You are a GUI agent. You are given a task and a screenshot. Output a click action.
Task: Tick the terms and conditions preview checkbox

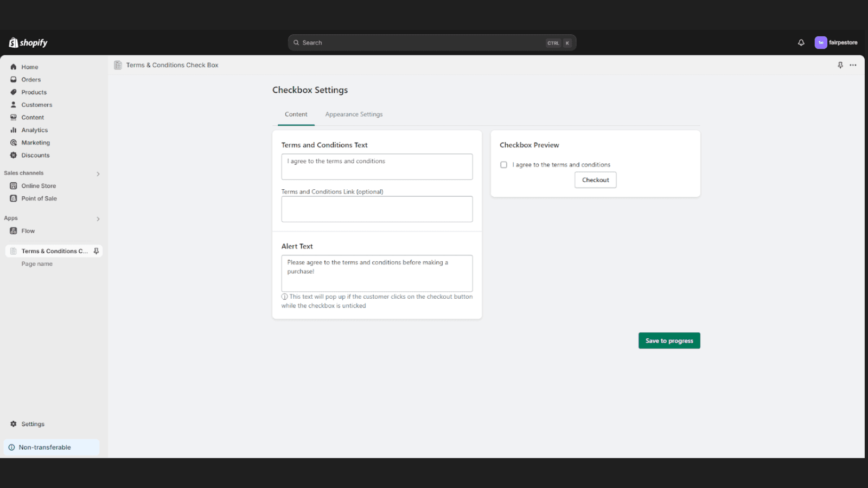(503, 165)
